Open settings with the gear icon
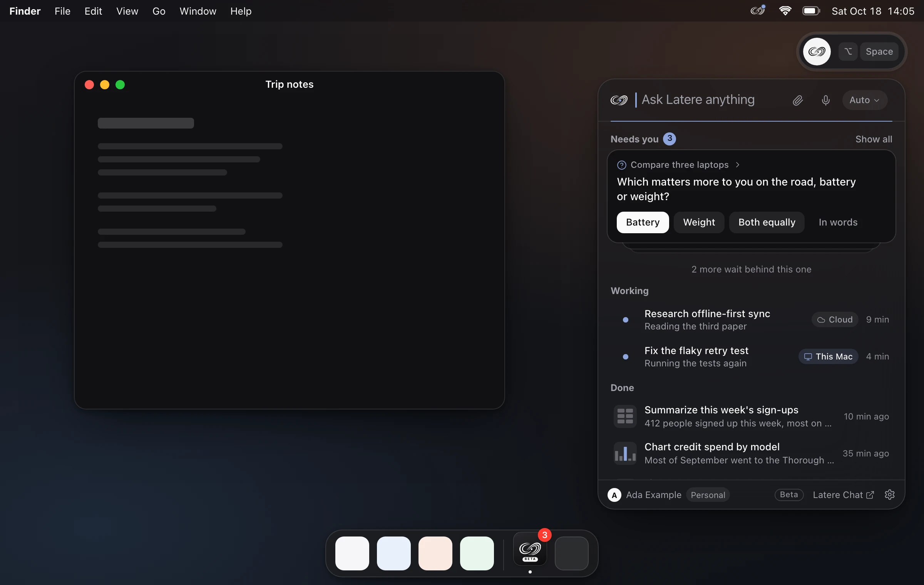The width and height of the screenshot is (924, 585). point(889,495)
